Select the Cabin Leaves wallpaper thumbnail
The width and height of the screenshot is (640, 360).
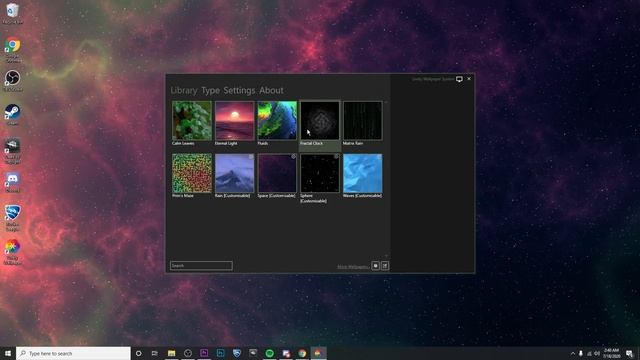click(192, 120)
